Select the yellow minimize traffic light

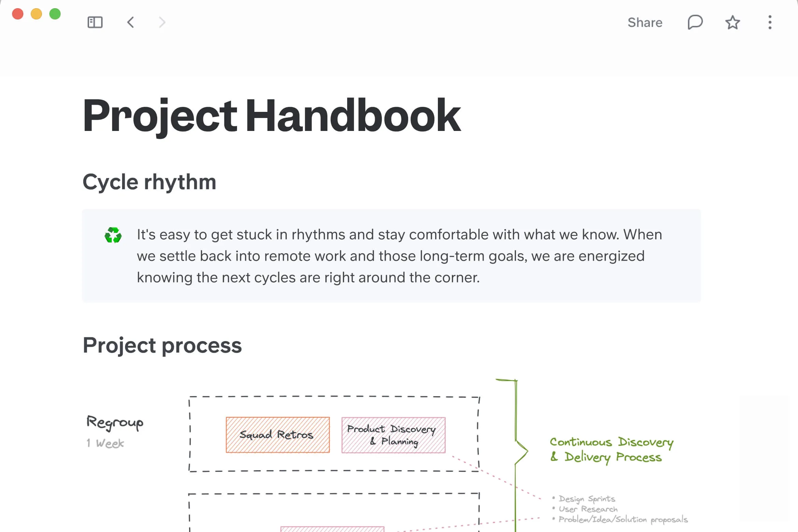click(36, 14)
